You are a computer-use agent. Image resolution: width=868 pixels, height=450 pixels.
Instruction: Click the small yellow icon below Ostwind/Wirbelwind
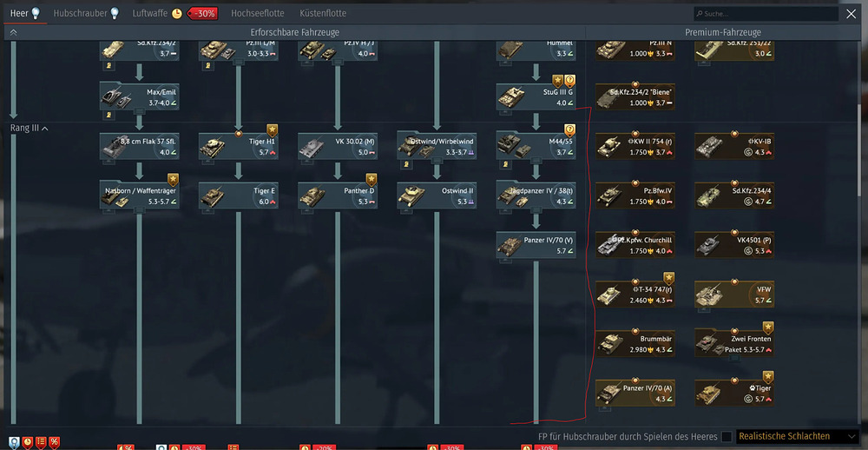(x=406, y=164)
